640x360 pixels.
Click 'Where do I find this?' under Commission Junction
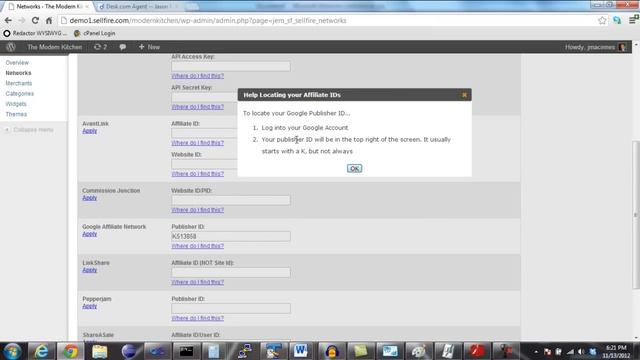198,210
